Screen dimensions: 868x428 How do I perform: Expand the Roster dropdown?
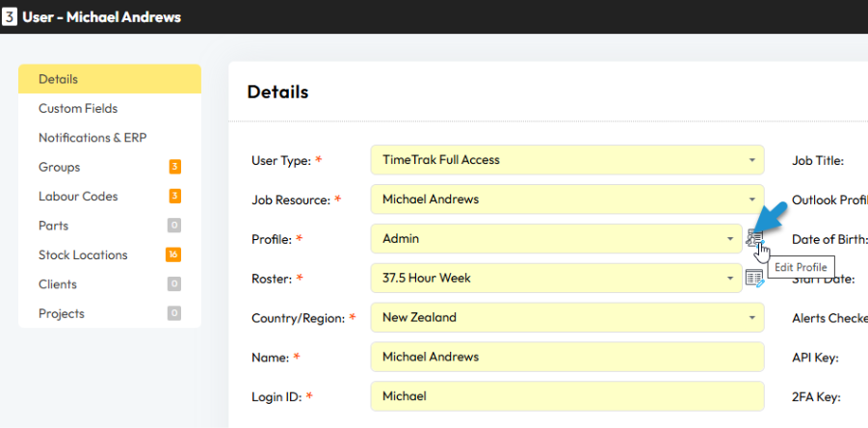pos(556,279)
